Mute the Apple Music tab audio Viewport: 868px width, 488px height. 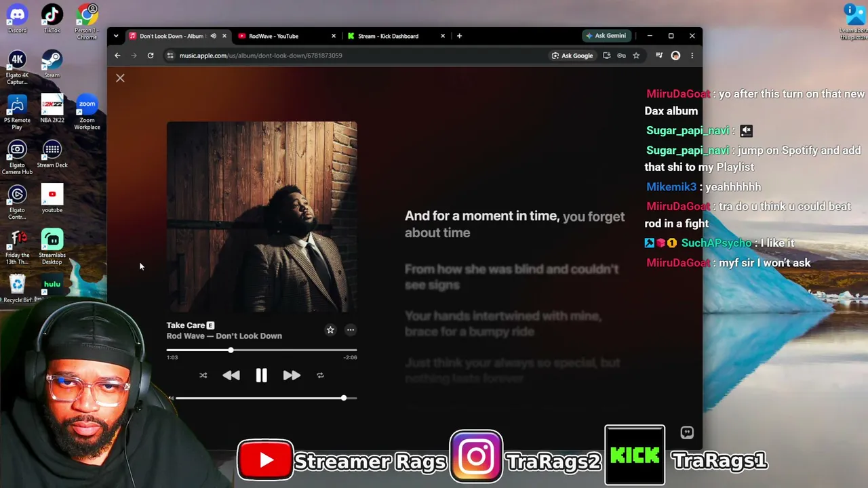213,36
